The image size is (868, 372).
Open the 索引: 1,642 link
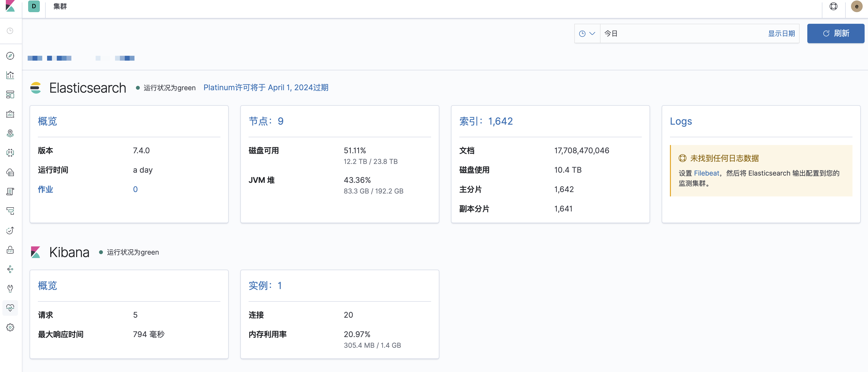coord(486,121)
